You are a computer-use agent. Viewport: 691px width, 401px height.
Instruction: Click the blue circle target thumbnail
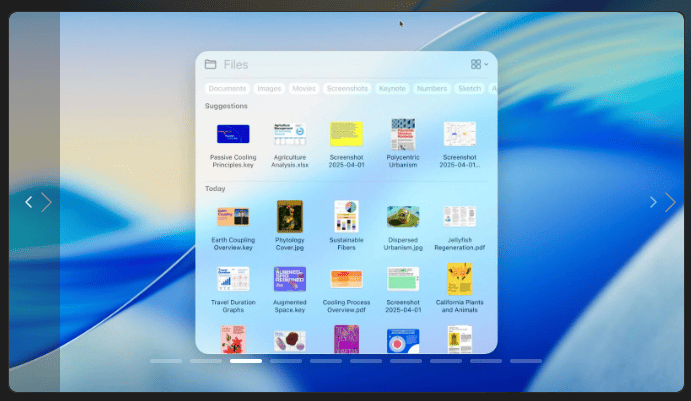[x=403, y=341]
